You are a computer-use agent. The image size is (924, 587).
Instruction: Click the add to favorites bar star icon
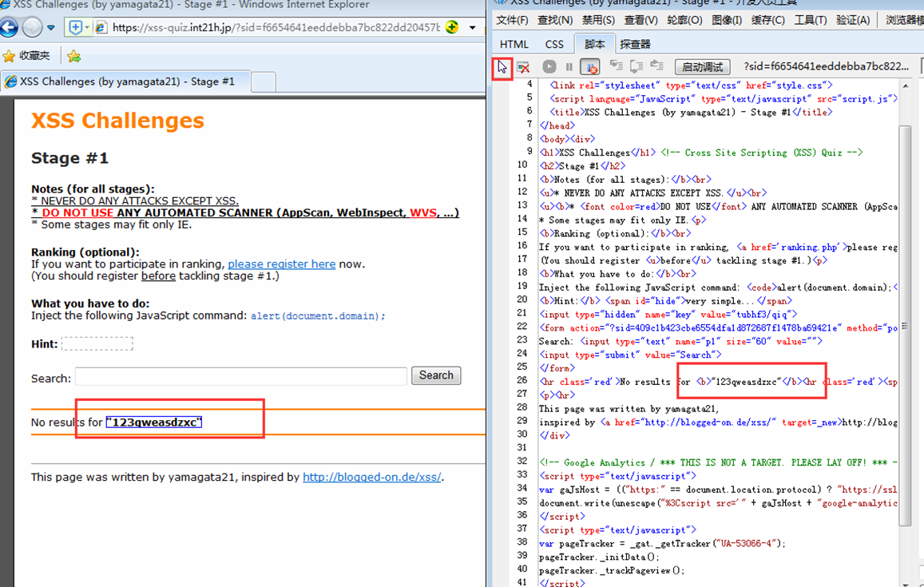coord(73,56)
